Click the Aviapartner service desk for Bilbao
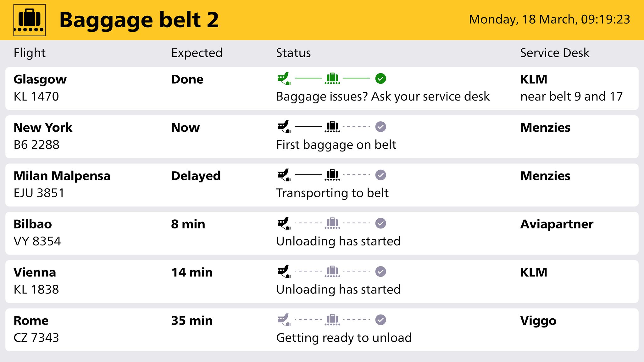Image resolution: width=644 pixels, height=362 pixels. (x=557, y=224)
